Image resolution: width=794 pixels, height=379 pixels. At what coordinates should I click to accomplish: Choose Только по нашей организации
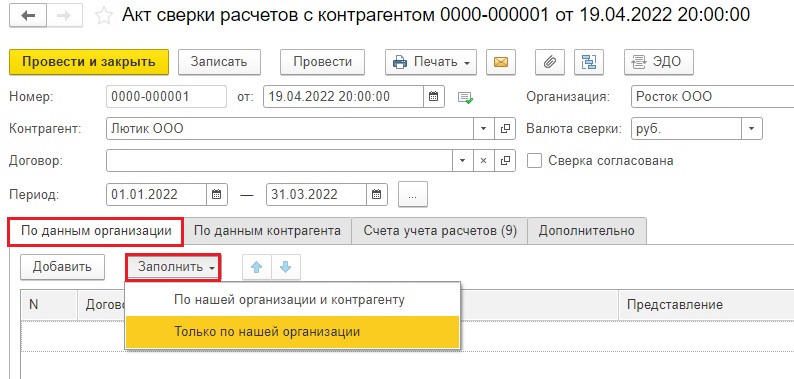(x=292, y=332)
